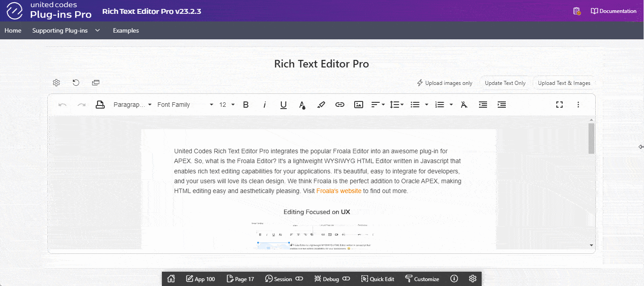
Task: Click the Clear Formatting icon
Action: (x=464, y=105)
